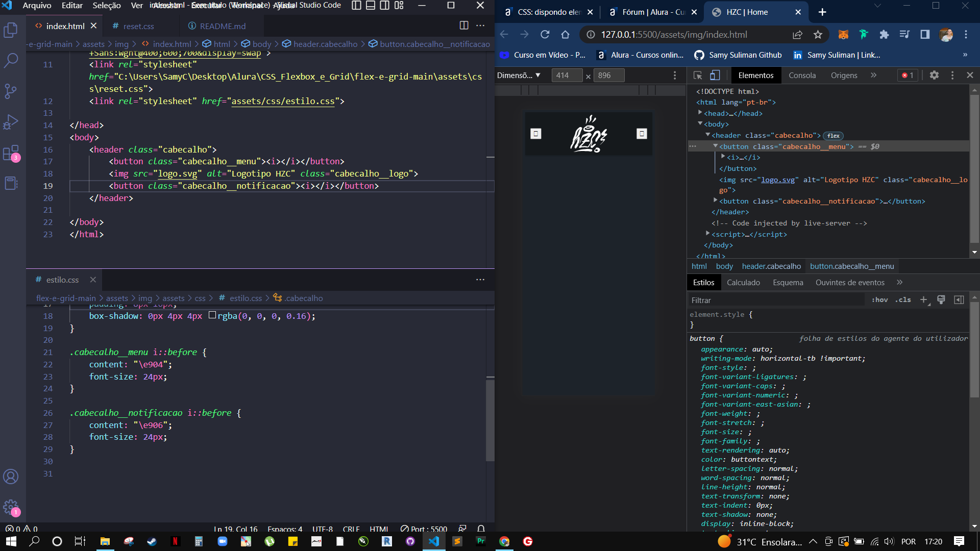Toggle the flex badge on the header element
This screenshot has height=551, width=980.
click(x=834, y=136)
